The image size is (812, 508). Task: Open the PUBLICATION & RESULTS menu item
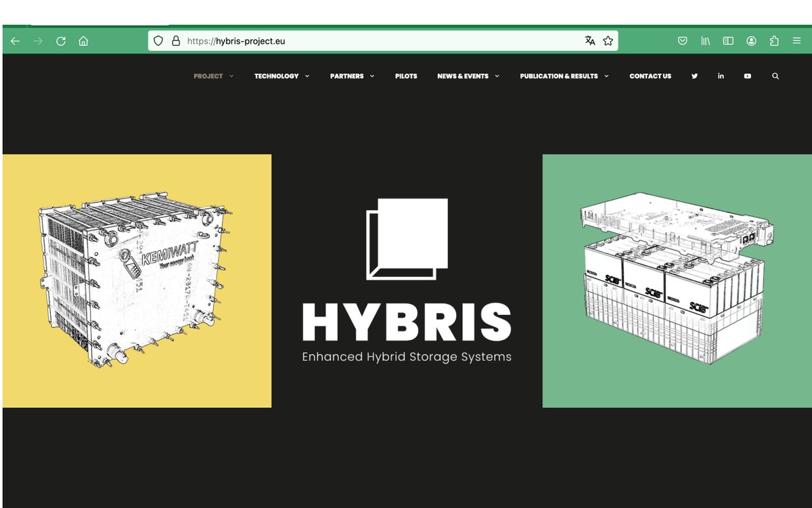point(559,76)
